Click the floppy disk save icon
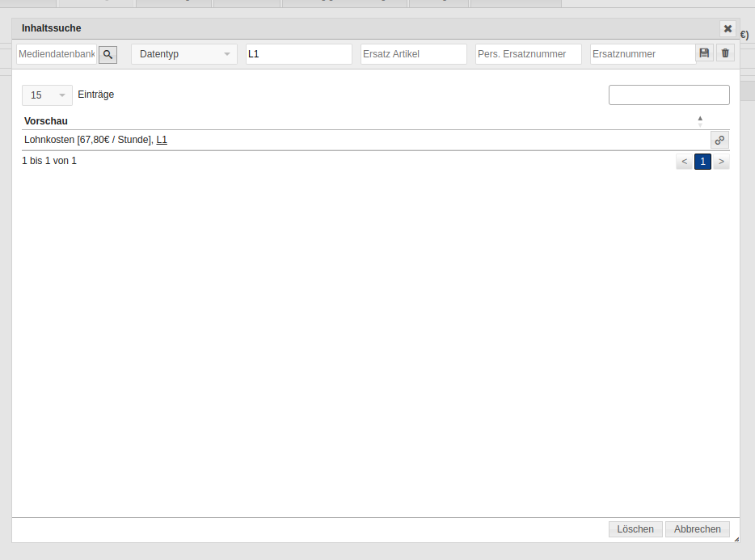Screen dimensions: 755x560 point(704,53)
